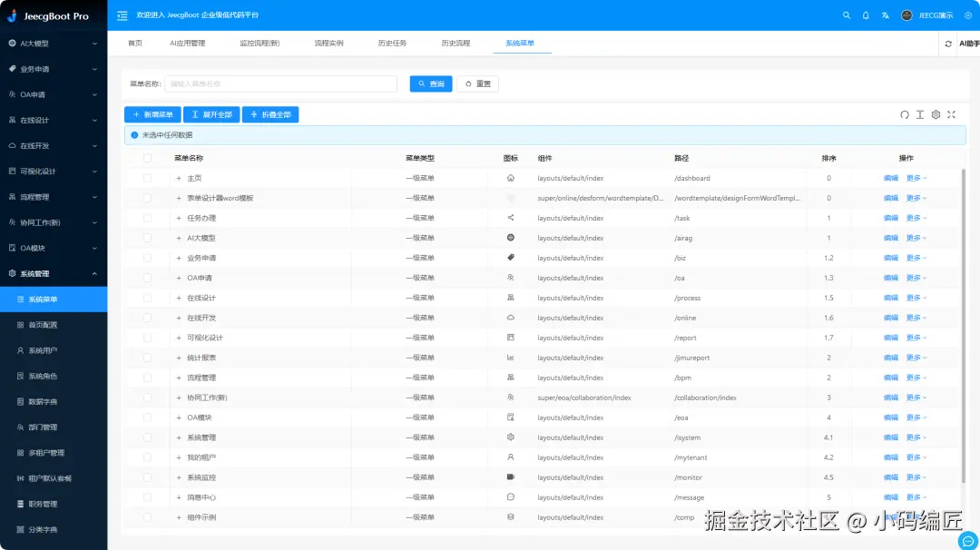Image resolution: width=980 pixels, height=550 pixels.
Task: Expand the 系统监控 tree row
Action: [179, 476]
